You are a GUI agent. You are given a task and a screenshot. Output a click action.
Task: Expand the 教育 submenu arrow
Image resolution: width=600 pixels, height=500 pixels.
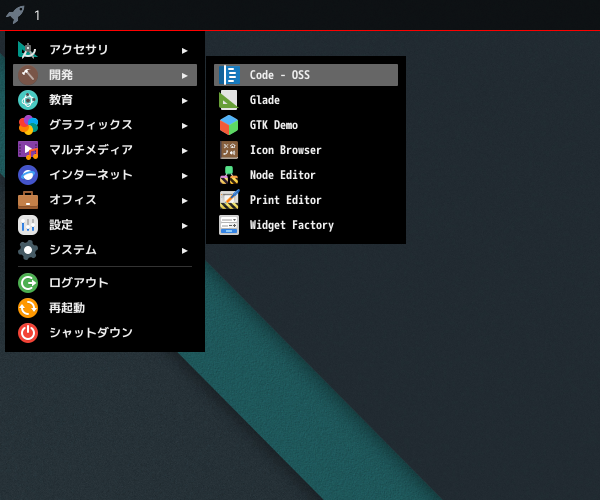point(184,101)
